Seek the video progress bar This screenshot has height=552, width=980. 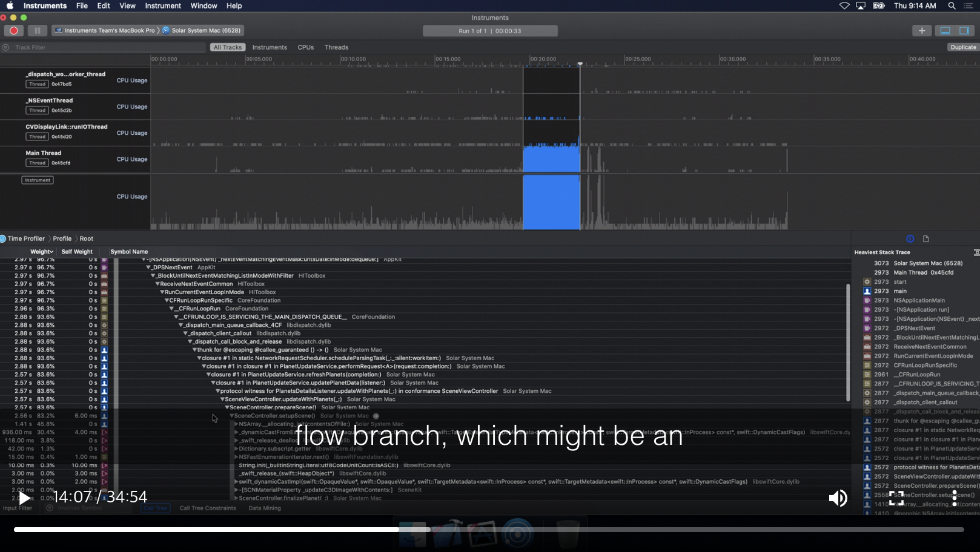489,530
